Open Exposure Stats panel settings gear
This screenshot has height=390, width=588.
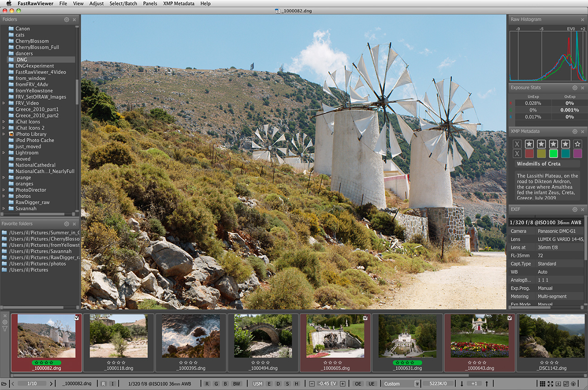pyautogui.click(x=575, y=88)
